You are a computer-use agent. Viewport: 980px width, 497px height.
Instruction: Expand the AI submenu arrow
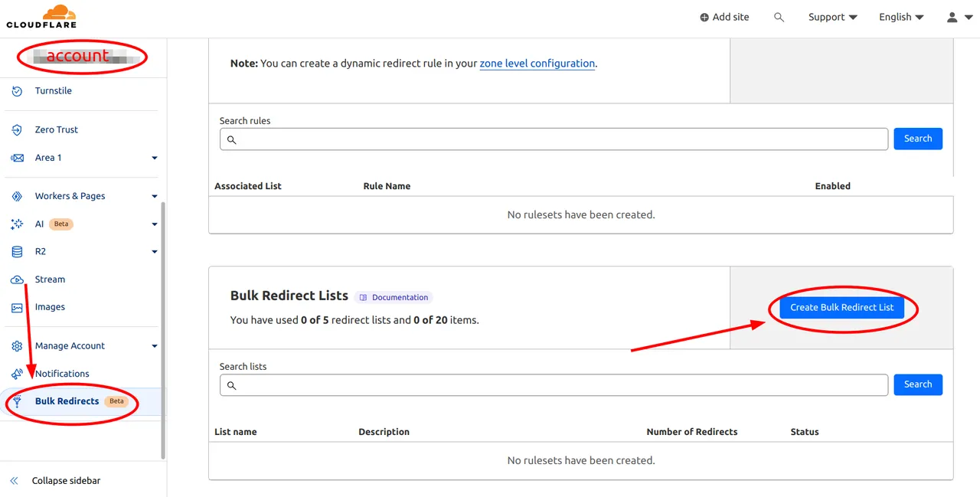coord(154,224)
